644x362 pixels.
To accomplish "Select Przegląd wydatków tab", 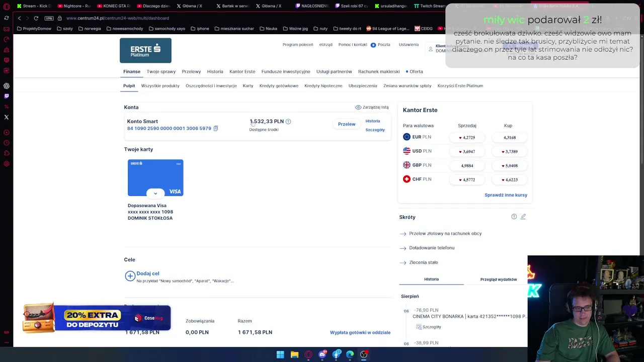I will pyautogui.click(x=499, y=280).
